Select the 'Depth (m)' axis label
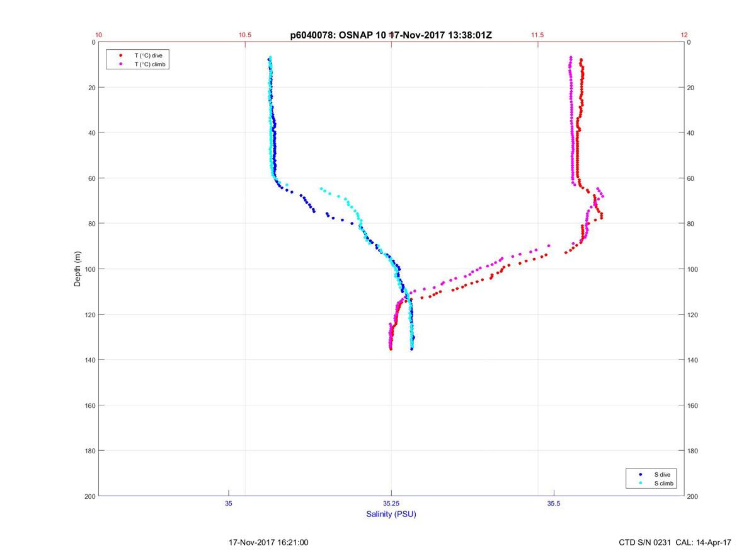The height and width of the screenshot is (558, 756). coord(77,269)
